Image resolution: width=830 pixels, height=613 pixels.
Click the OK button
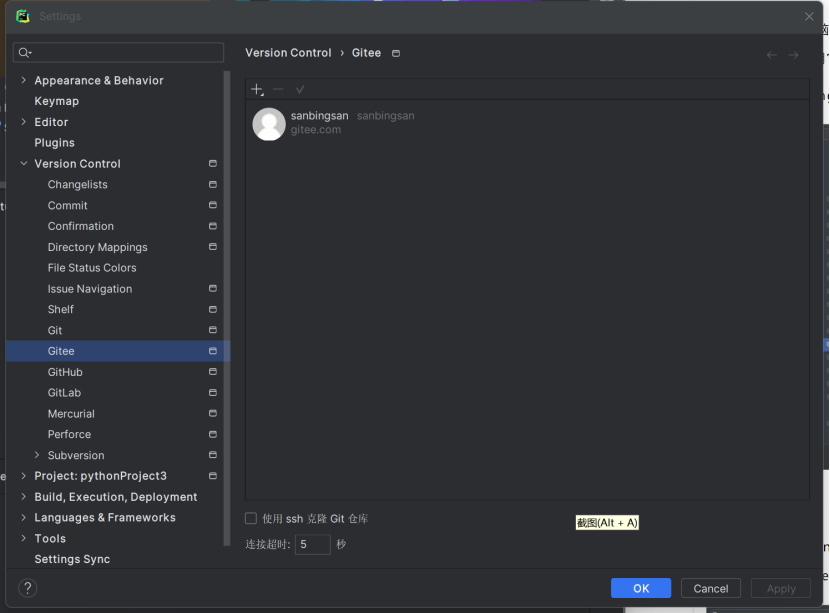(640, 588)
